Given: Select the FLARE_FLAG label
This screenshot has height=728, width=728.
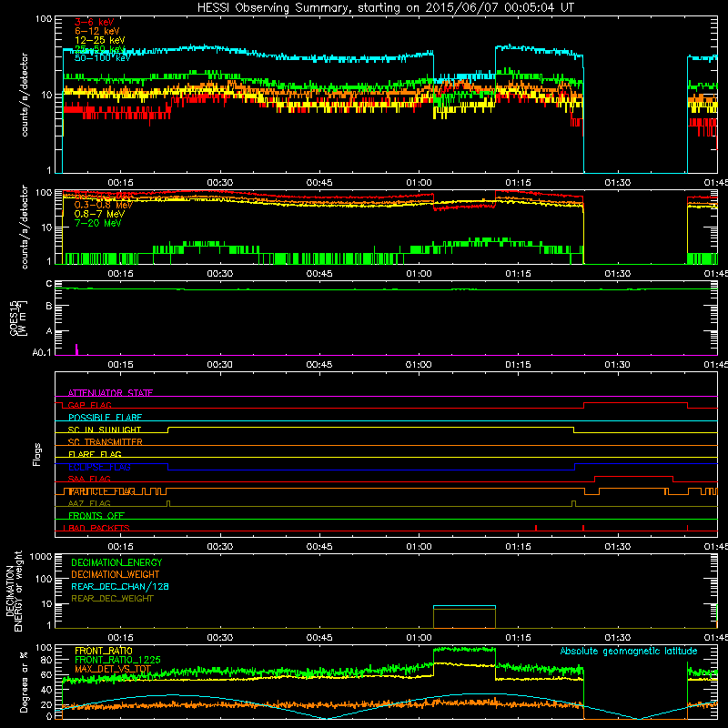Looking at the screenshot, I should tap(95, 454).
